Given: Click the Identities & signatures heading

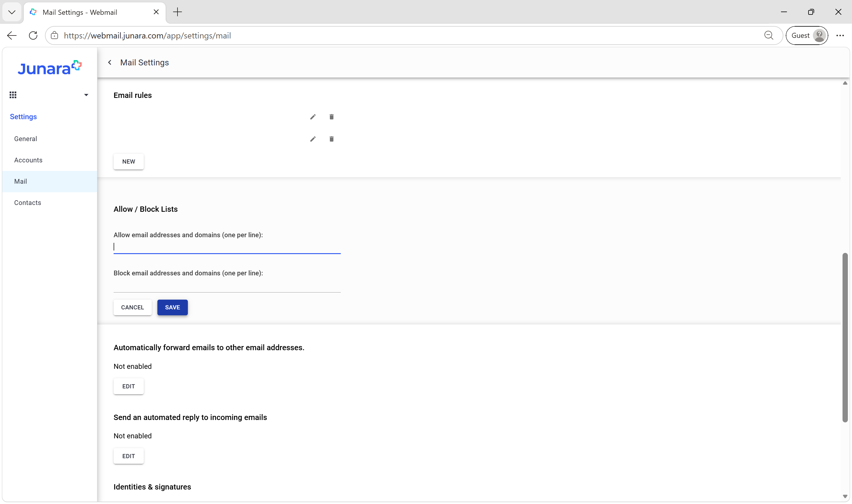Looking at the screenshot, I should pos(152,487).
